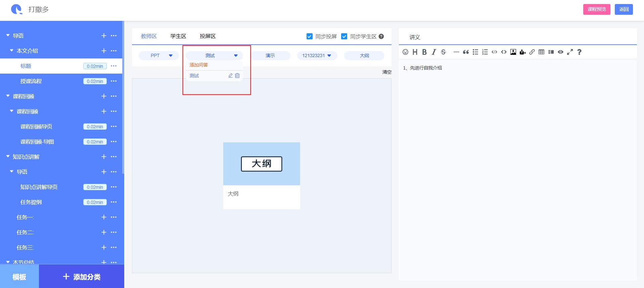Screen dimensions: 644x288
Task: Click help icon next to 同步学生区
Action: click(381, 36)
